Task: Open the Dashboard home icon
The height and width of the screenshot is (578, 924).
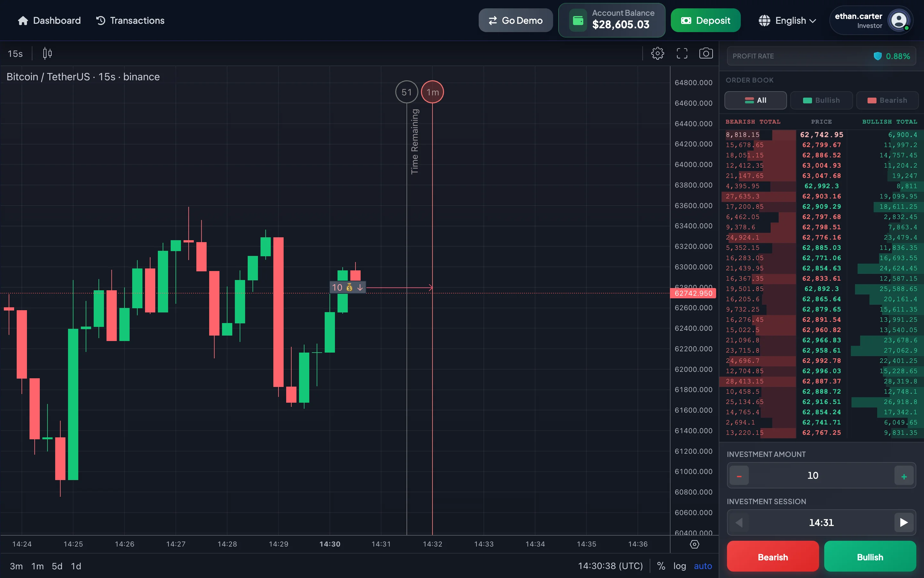Action: (x=23, y=21)
